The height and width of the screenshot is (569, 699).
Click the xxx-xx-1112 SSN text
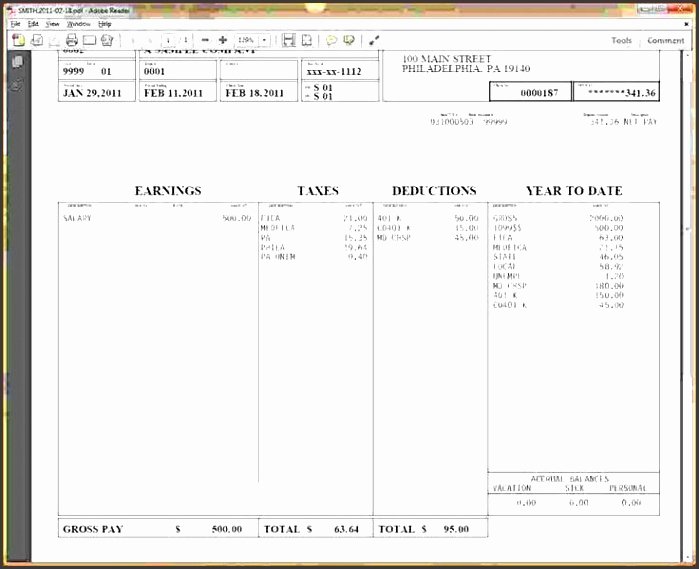(x=334, y=71)
